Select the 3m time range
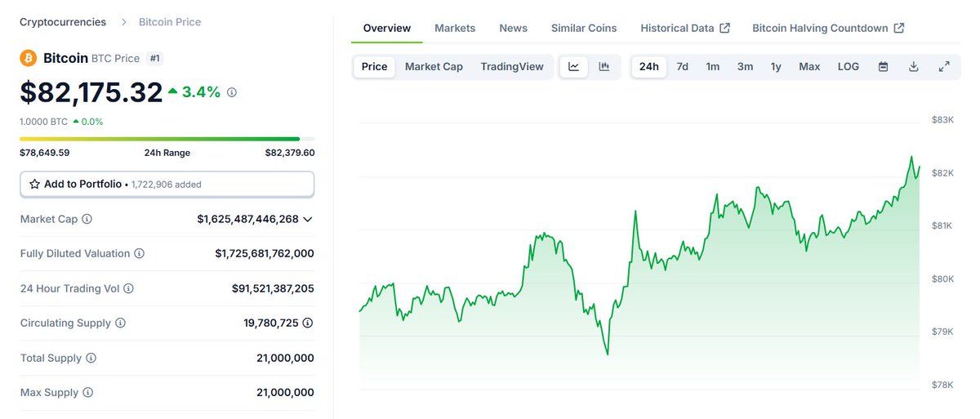This screenshot has width=980, height=419. tap(745, 67)
